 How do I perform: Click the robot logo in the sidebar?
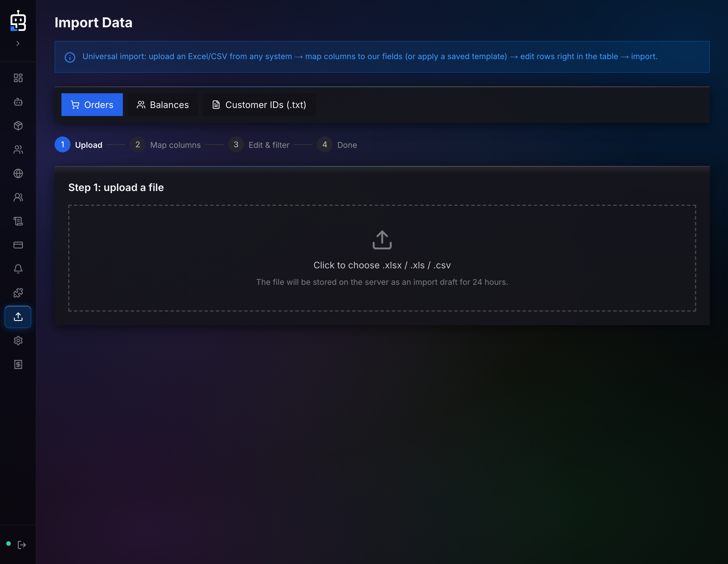pos(18,21)
